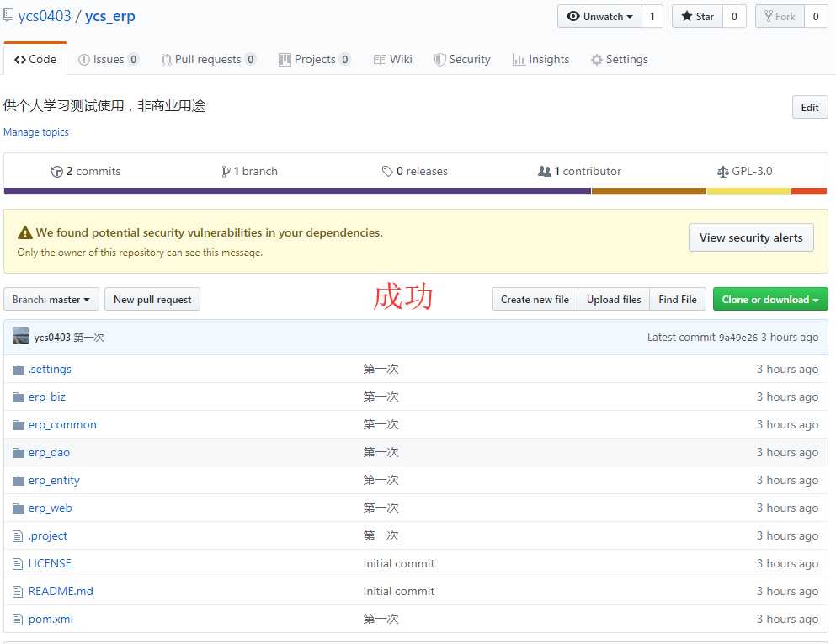
Task: View the 0 releases page
Action: click(415, 171)
